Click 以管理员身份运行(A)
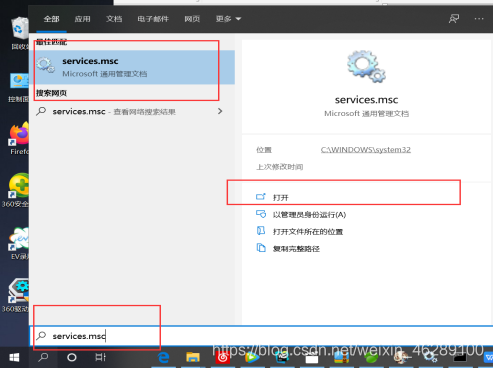This screenshot has height=369, width=494. click(x=309, y=215)
